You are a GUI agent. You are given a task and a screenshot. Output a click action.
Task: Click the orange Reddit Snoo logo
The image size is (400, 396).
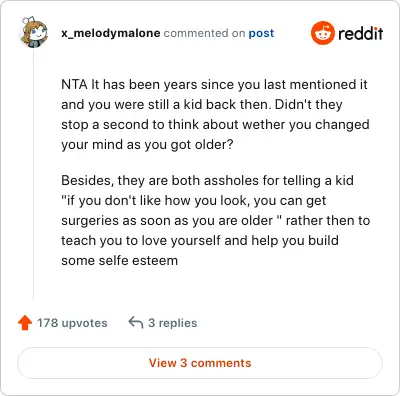click(x=323, y=33)
